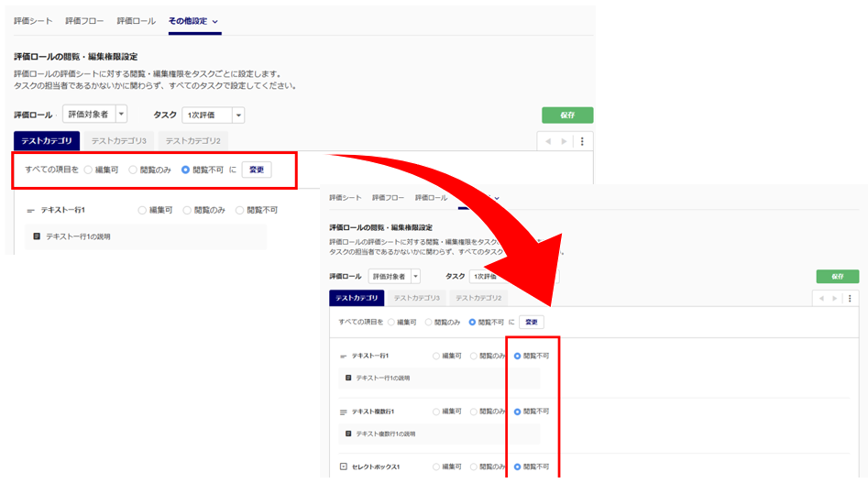
Task: Click the 変更 button inside the red box
Action: tap(256, 170)
